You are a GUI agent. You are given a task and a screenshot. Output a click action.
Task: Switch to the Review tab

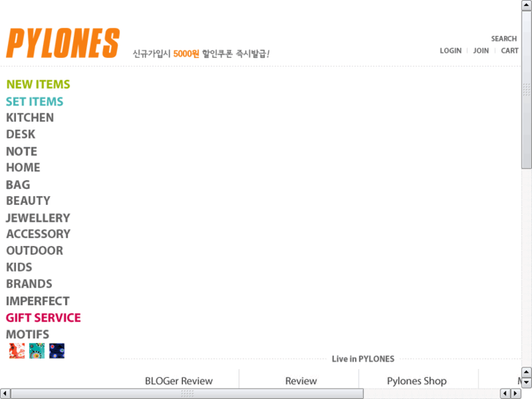point(301,381)
